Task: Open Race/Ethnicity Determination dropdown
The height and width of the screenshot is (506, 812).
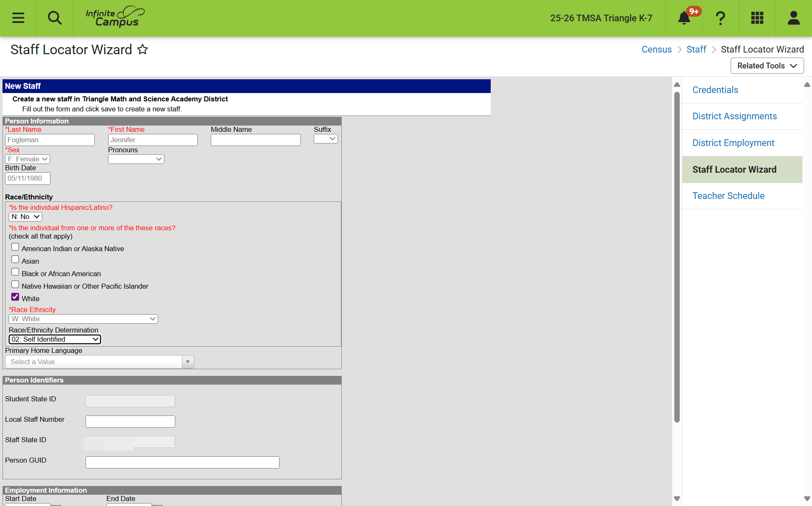Action: point(55,339)
